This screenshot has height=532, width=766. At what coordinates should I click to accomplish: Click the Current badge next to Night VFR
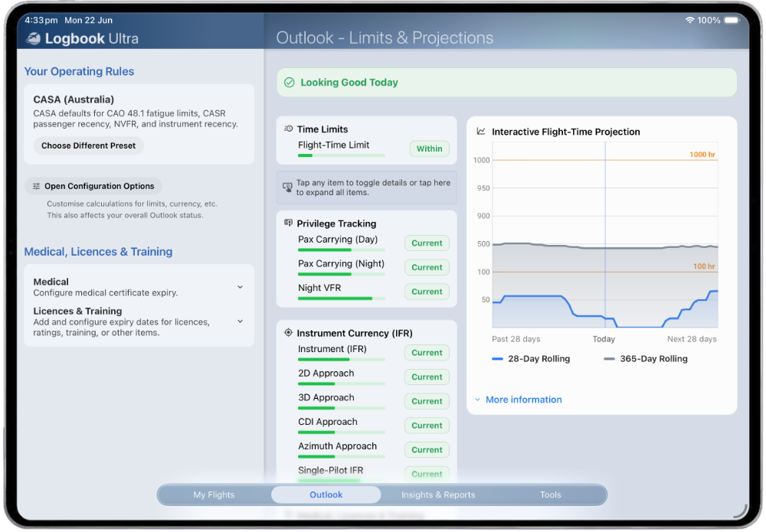pos(427,292)
